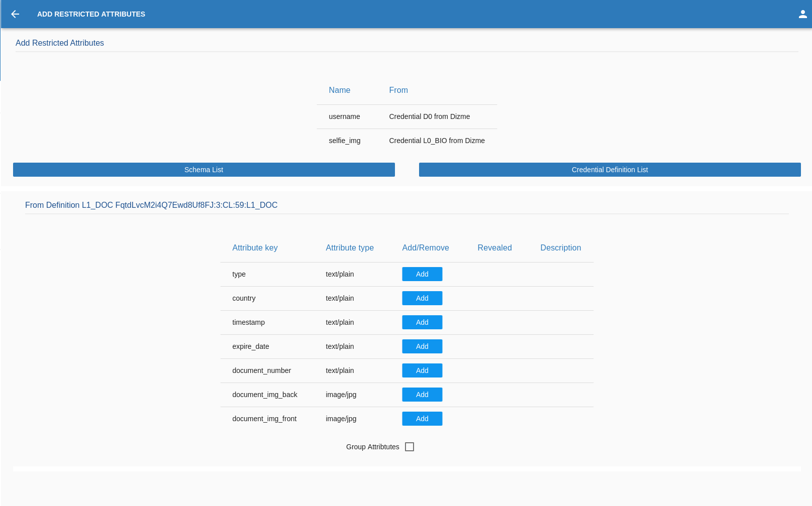Click the 'From Definition L1_DOC' heading
Screen dimensions: 812x506
[x=151, y=205]
